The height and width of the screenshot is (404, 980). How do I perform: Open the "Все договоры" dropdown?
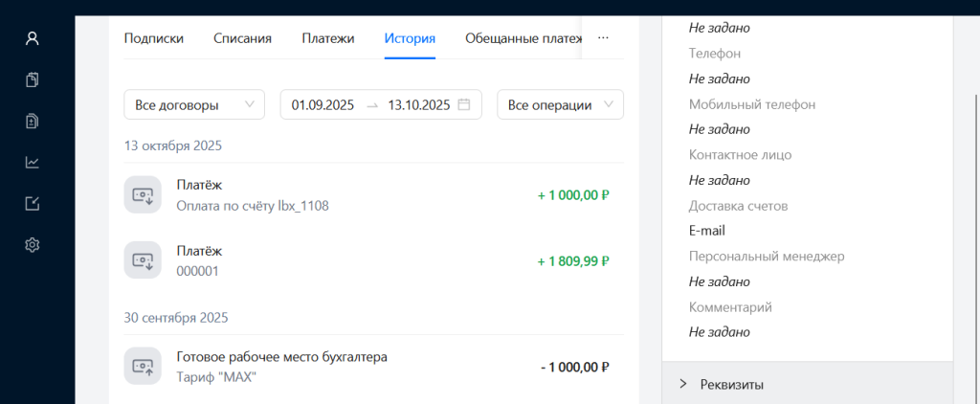[x=194, y=105]
